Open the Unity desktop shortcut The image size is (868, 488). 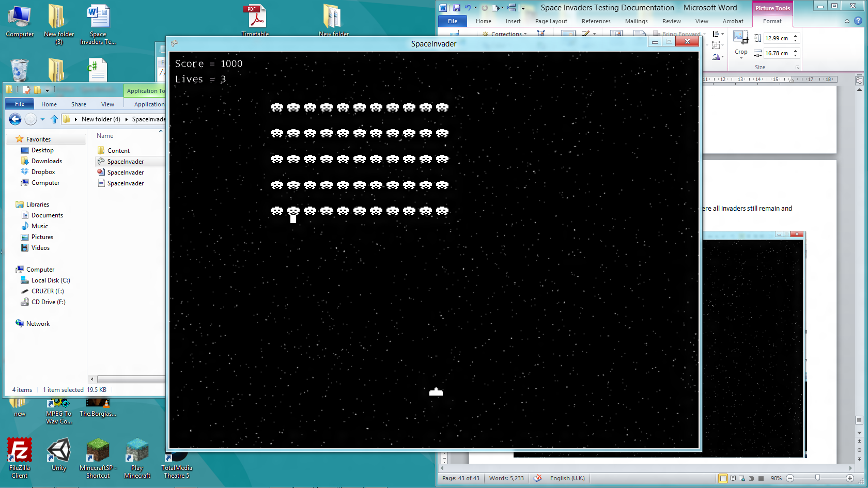59,455
